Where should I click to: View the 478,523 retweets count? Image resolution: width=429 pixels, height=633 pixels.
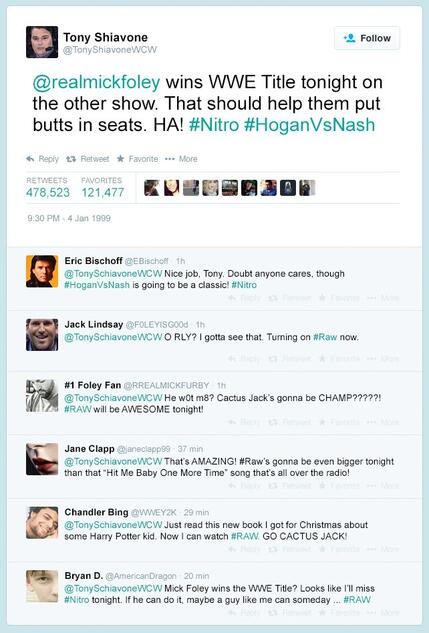click(x=48, y=193)
